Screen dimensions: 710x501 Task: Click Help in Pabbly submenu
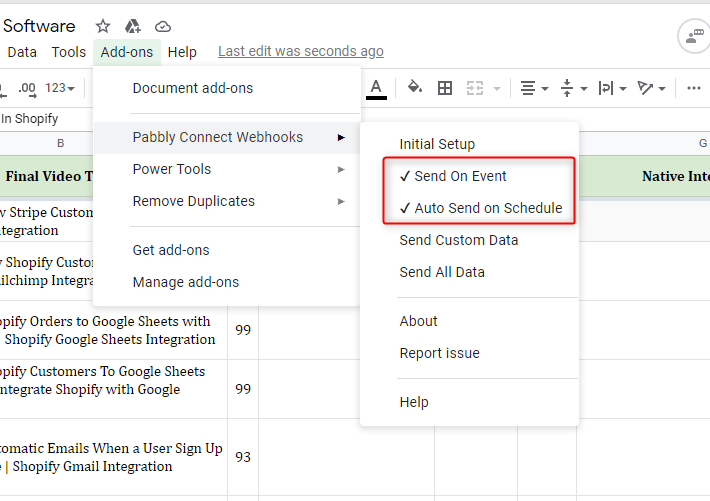coord(470,402)
